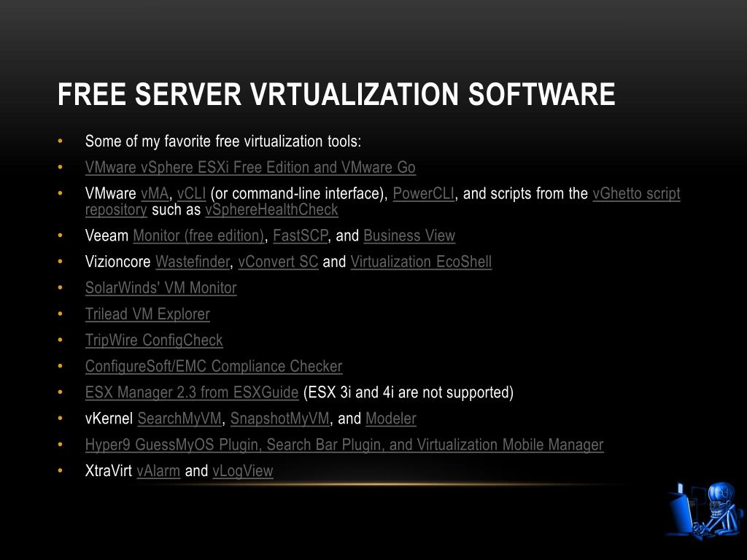Viewport: 747px width, 560px height.
Task: Open SolarWinds' VM Monitor link
Action: [x=161, y=288]
